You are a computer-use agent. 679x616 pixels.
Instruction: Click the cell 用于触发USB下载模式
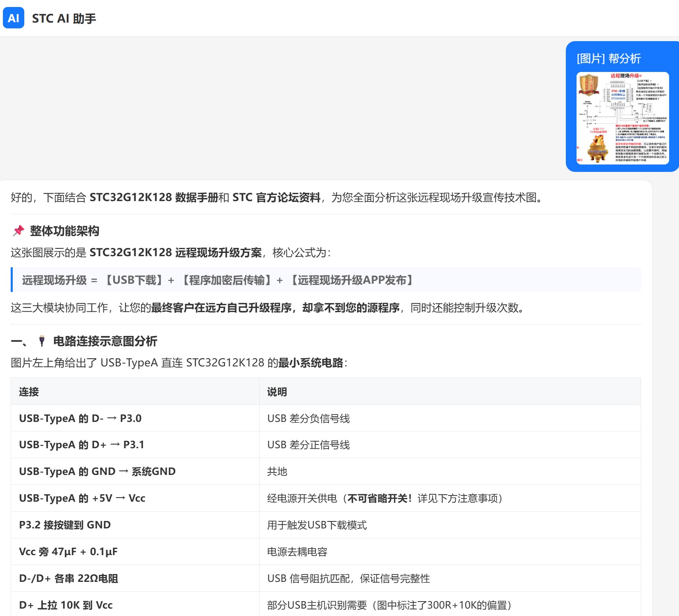(450, 525)
